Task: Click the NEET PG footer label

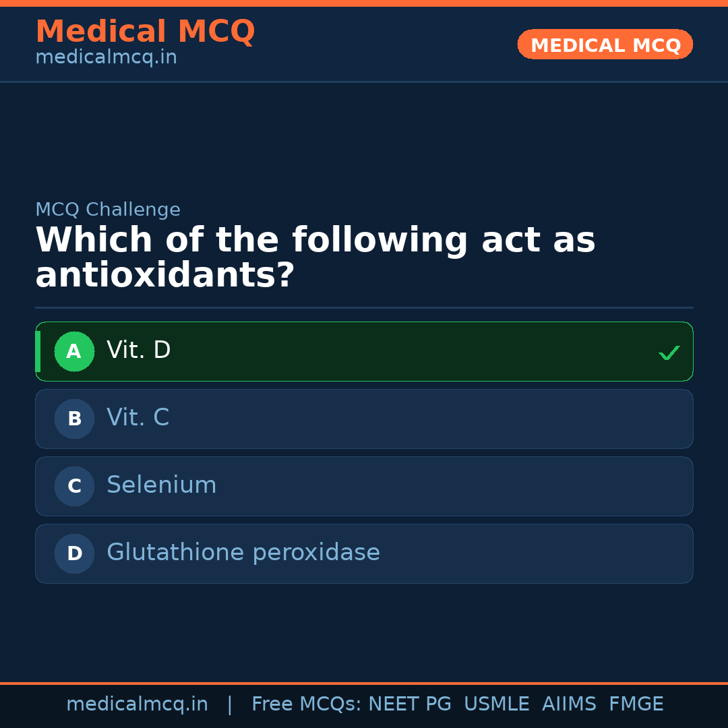Action: (409, 704)
